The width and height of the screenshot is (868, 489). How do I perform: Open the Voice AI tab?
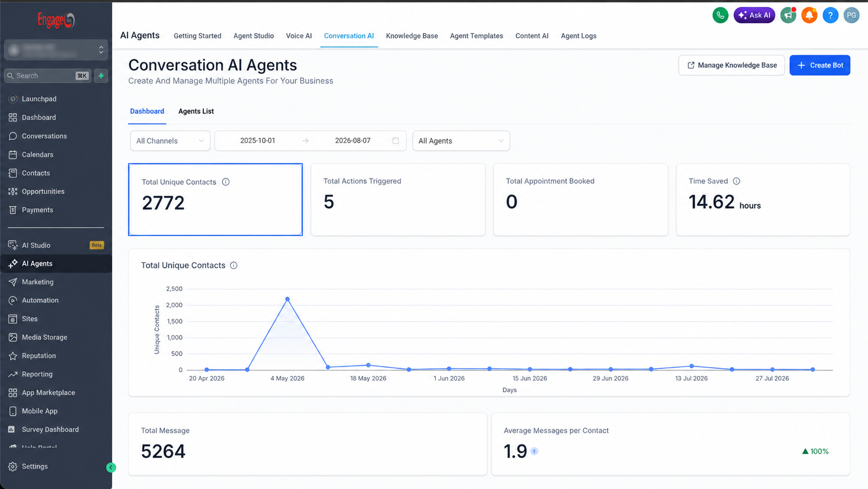coord(299,36)
